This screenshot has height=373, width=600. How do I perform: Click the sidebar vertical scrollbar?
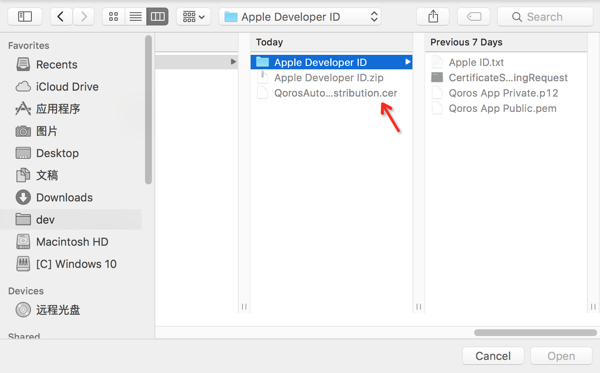point(148,110)
